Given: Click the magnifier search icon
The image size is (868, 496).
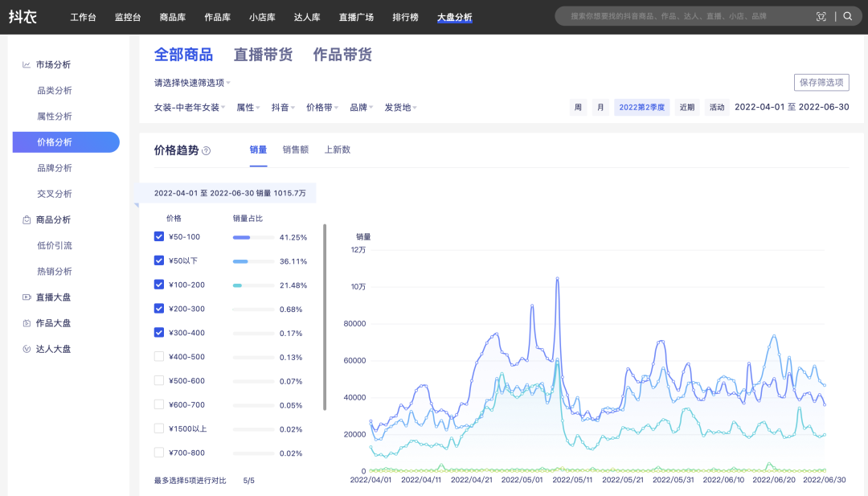Looking at the screenshot, I should [847, 16].
